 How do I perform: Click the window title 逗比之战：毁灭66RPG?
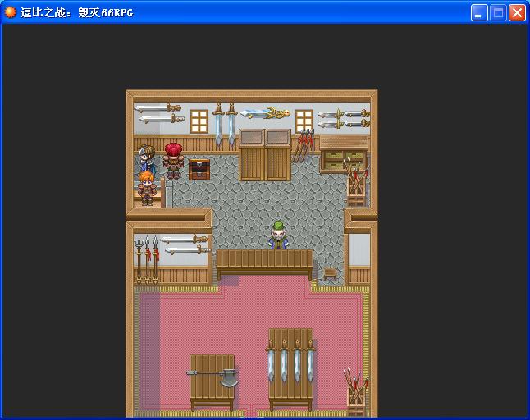[77, 13]
